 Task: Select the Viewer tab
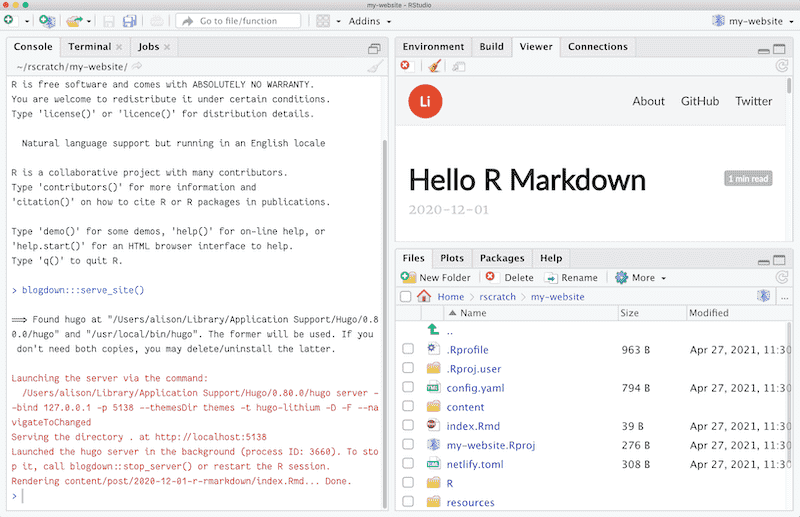[536, 46]
